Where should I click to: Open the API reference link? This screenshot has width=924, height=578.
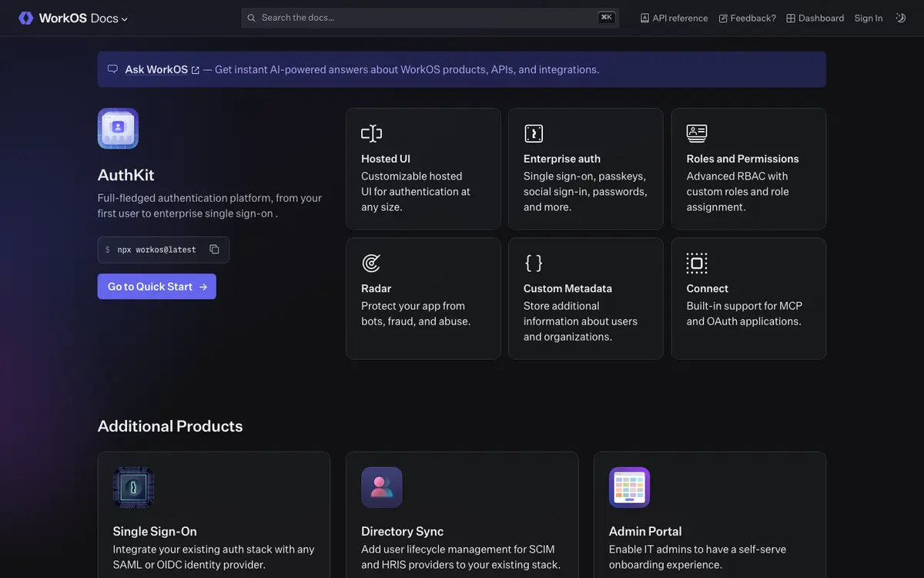coord(674,18)
